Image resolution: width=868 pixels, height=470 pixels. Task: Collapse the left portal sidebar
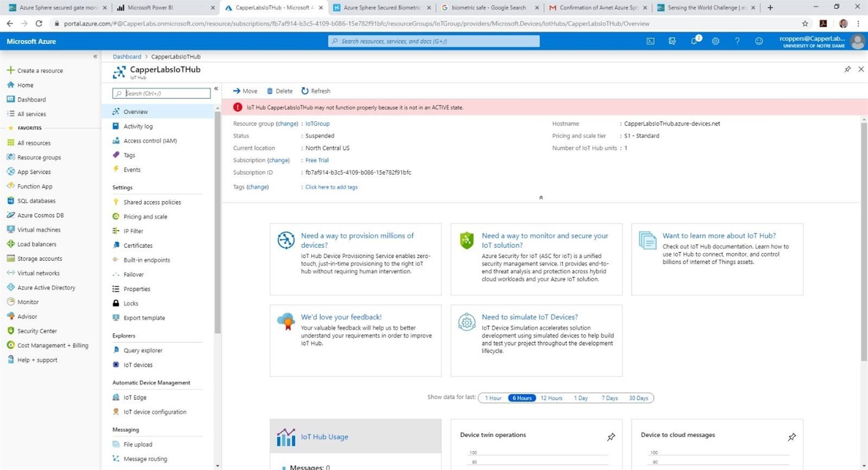[x=95, y=57]
